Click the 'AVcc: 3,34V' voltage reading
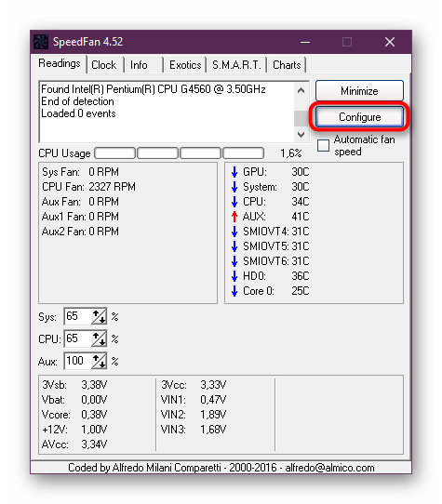This screenshot has height=504, width=442. coord(74,444)
